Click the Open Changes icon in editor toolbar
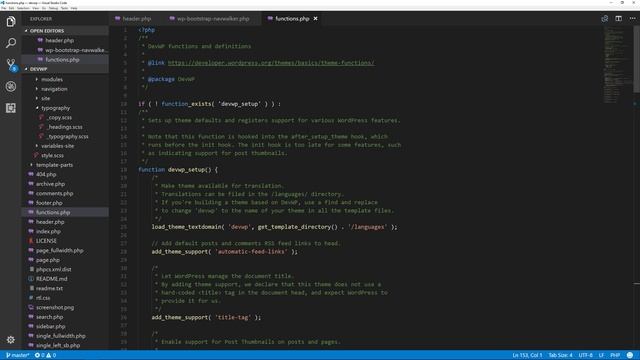 pyautogui.click(x=604, y=19)
